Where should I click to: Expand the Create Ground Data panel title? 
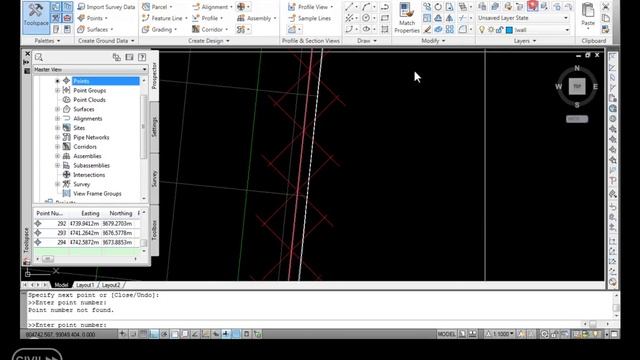click(106, 41)
